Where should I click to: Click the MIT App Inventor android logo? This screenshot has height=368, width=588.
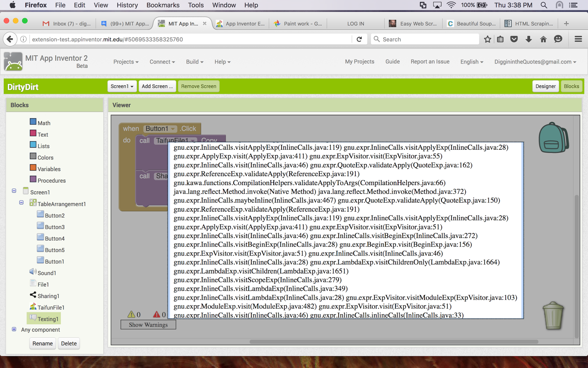[13, 61]
